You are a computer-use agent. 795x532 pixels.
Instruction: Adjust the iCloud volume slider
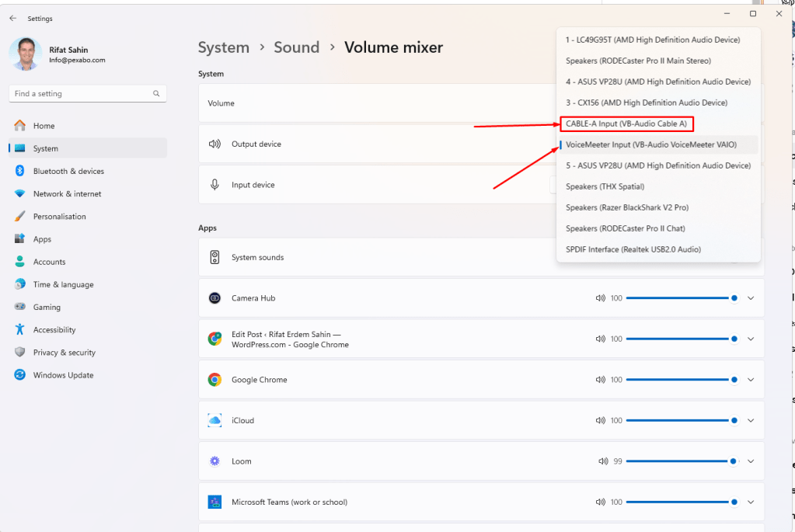point(682,420)
